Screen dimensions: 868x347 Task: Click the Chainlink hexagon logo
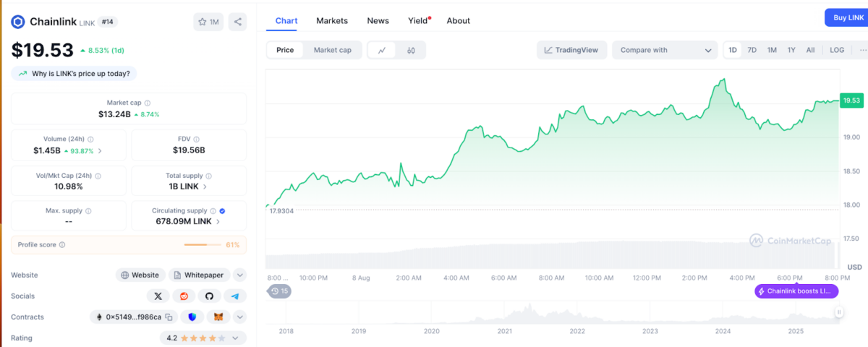coord(18,22)
